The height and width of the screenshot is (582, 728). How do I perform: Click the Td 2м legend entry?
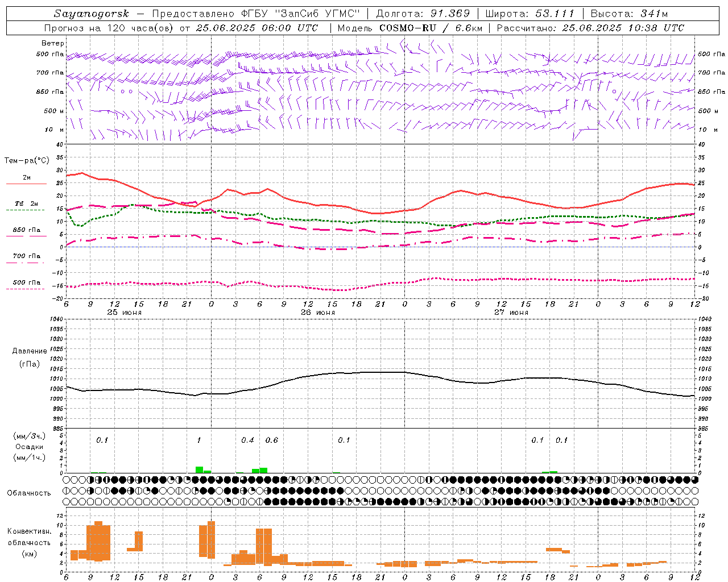[26, 203]
